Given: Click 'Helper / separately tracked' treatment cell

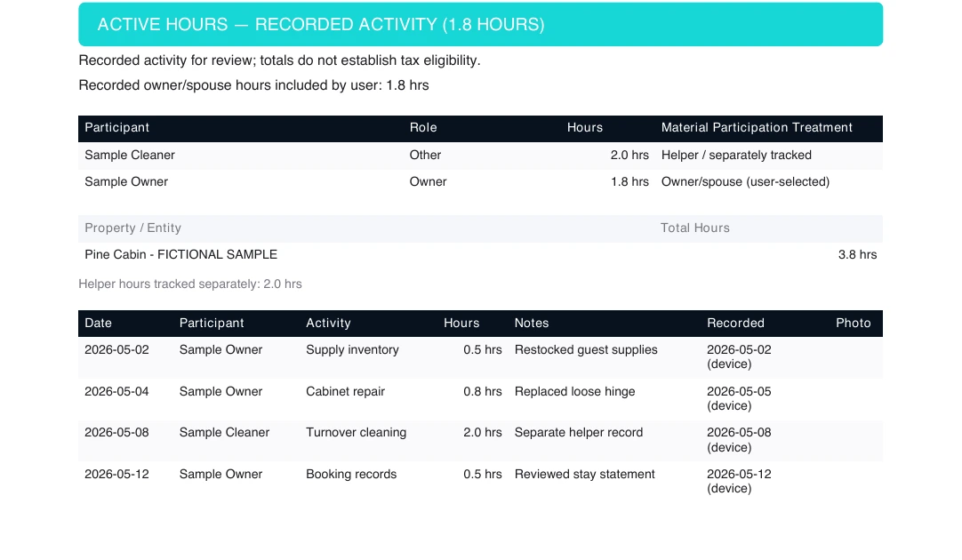Looking at the screenshot, I should pos(736,156).
